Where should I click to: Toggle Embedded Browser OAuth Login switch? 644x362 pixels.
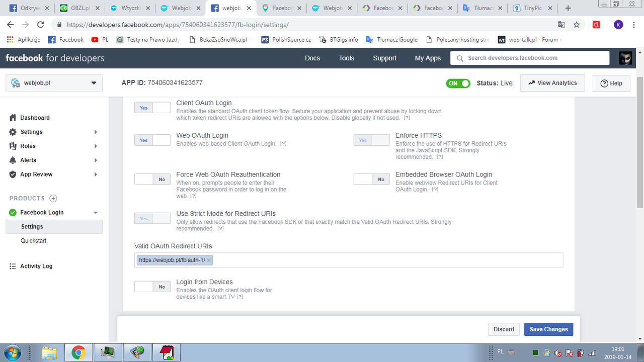click(x=372, y=179)
